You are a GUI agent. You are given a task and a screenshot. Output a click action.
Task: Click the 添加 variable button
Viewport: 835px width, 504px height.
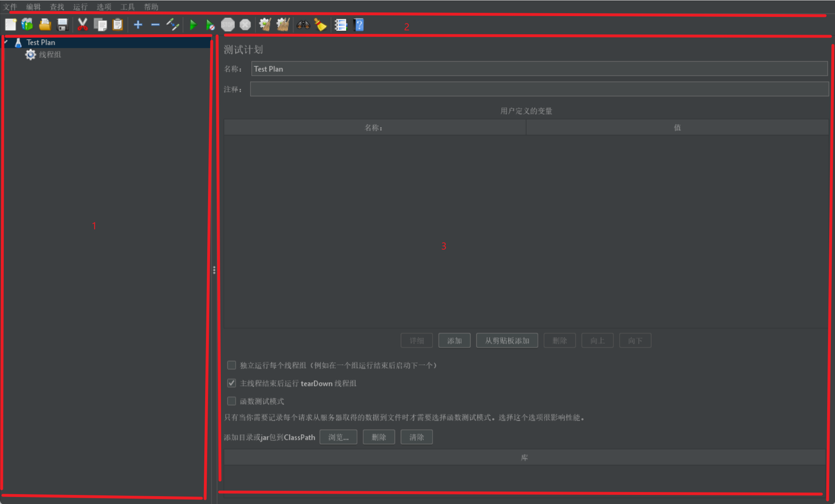[454, 341]
